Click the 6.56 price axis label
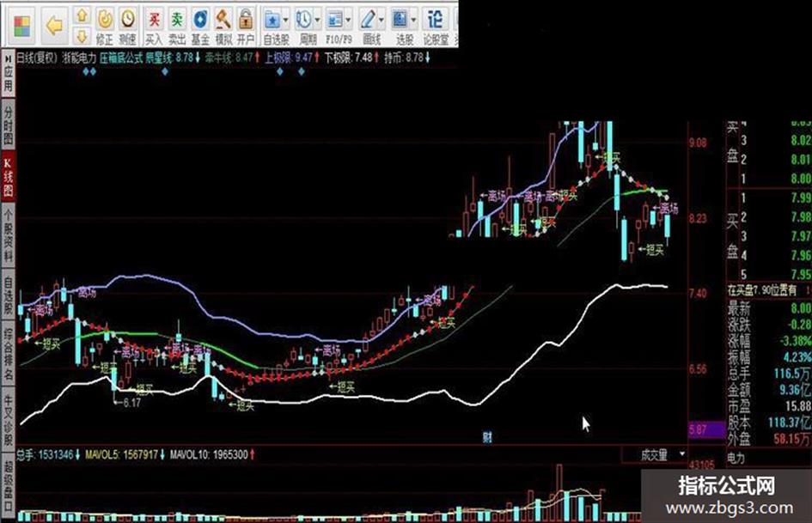The width and height of the screenshot is (812, 523). pos(698,368)
